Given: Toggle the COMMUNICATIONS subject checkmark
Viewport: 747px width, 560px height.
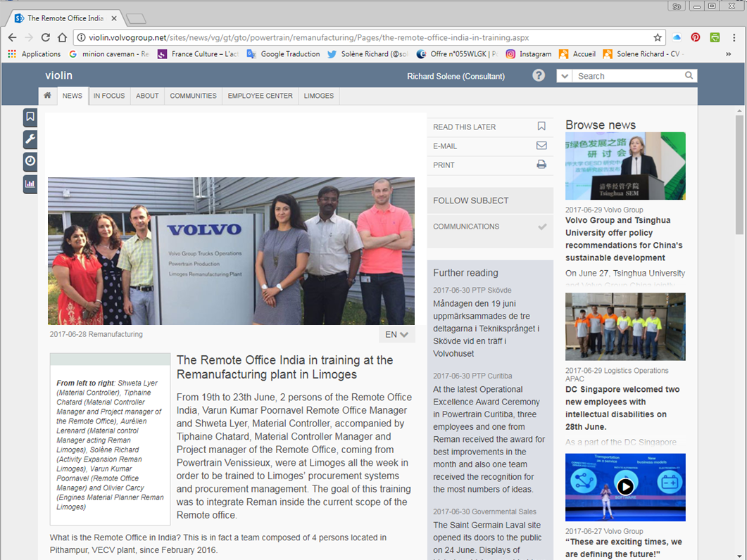Looking at the screenshot, I should pyautogui.click(x=542, y=227).
